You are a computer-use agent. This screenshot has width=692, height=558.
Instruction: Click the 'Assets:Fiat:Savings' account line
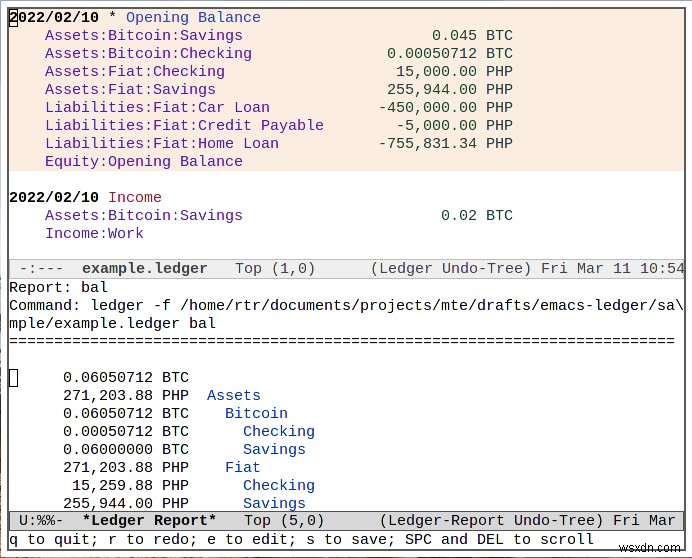coord(130,90)
